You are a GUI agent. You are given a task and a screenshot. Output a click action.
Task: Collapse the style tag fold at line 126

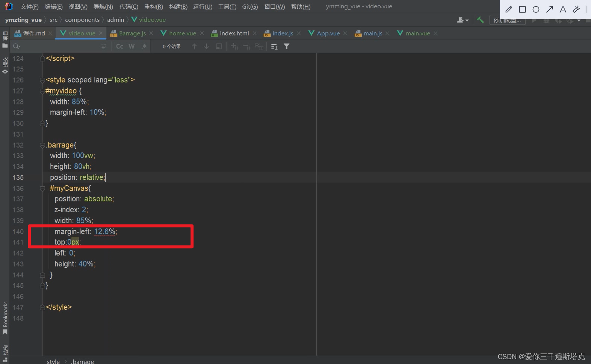click(x=42, y=80)
